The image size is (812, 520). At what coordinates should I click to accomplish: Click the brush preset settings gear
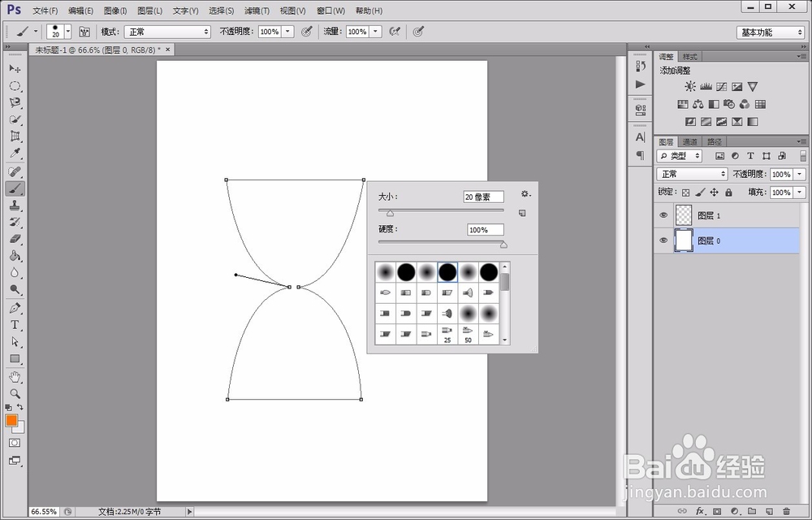526,193
